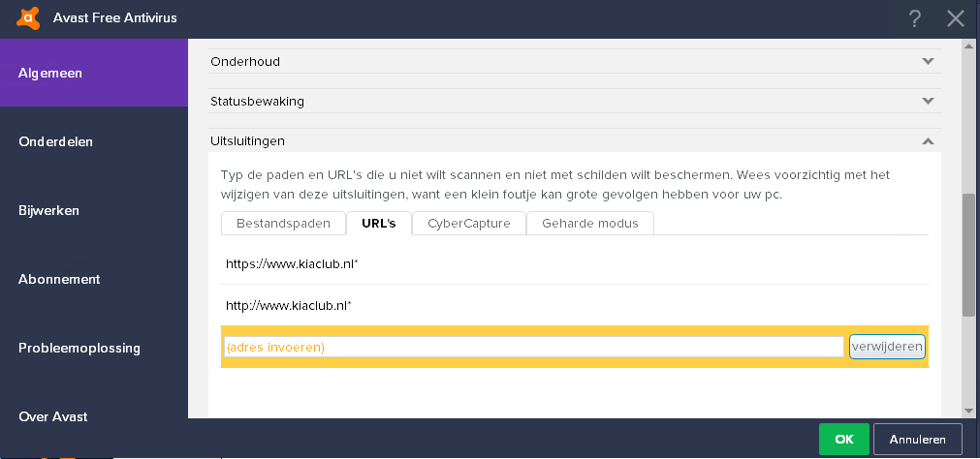Expand the Onderhoud section chevron
The width and height of the screenshot is (980, 459).
(x=928, y=61)
